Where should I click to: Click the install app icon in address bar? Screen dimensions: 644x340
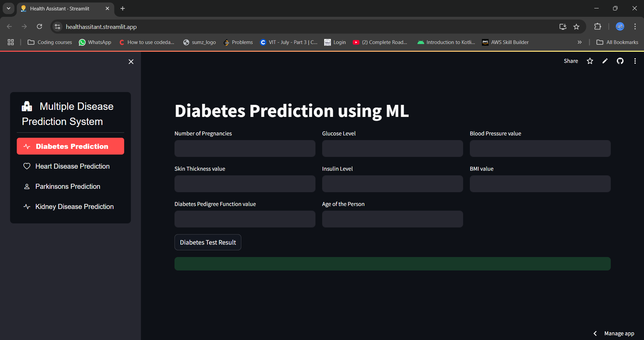563,27
